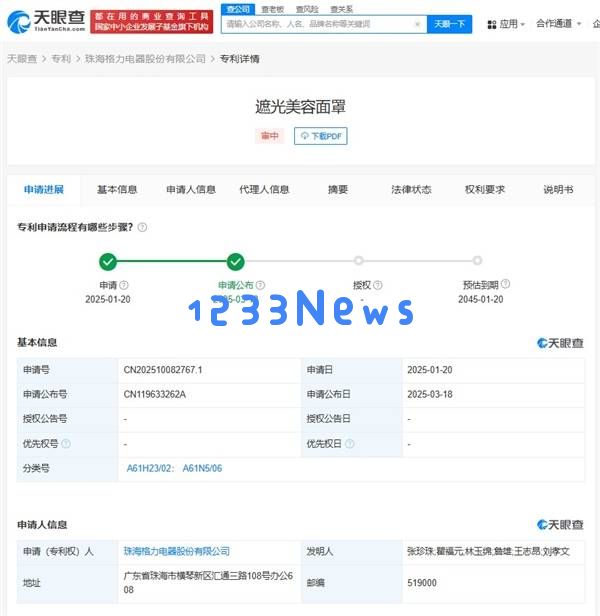Viewport: 600px width, 616px height.
Task: Open applicant link 珠海格力电器股份有限公司 in table
Action: (x=176, y=551)
